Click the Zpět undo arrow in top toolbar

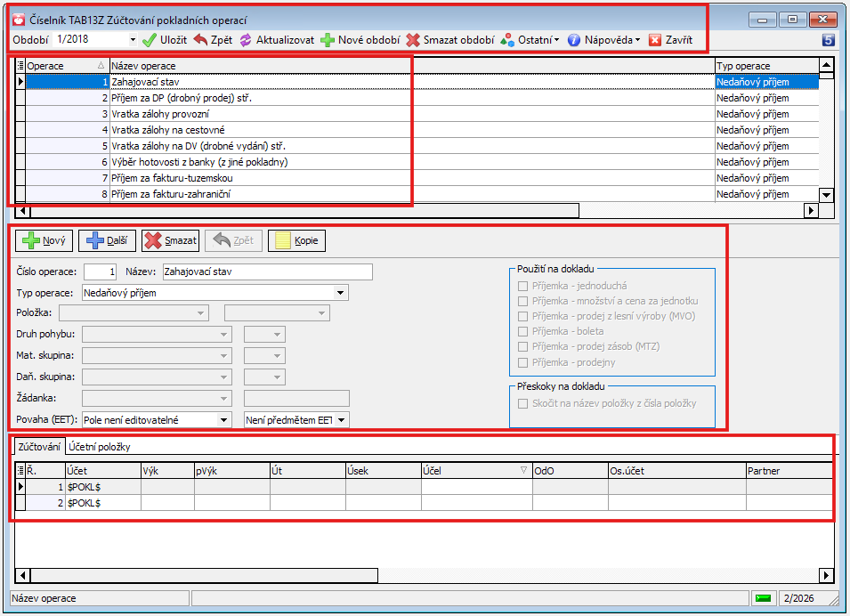pyautogui.click(x=200, y=40)
